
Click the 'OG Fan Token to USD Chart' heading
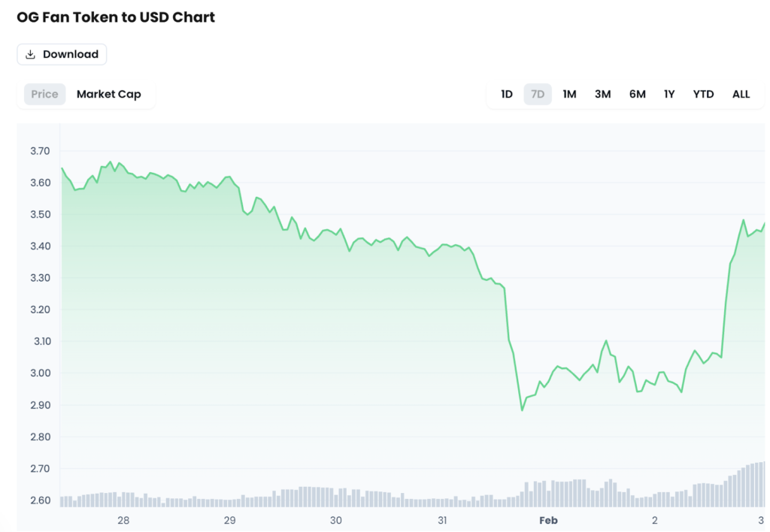click(116, 17)
